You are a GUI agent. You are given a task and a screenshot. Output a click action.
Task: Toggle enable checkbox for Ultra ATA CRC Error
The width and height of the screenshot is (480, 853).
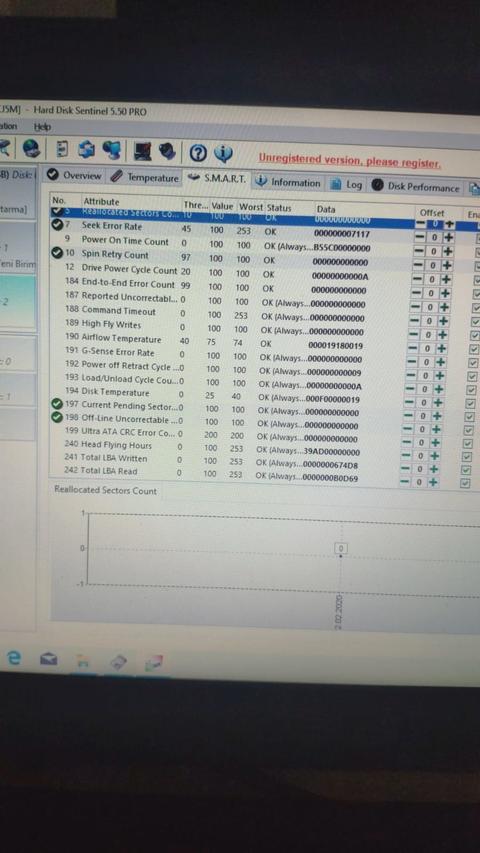point(467,444)
